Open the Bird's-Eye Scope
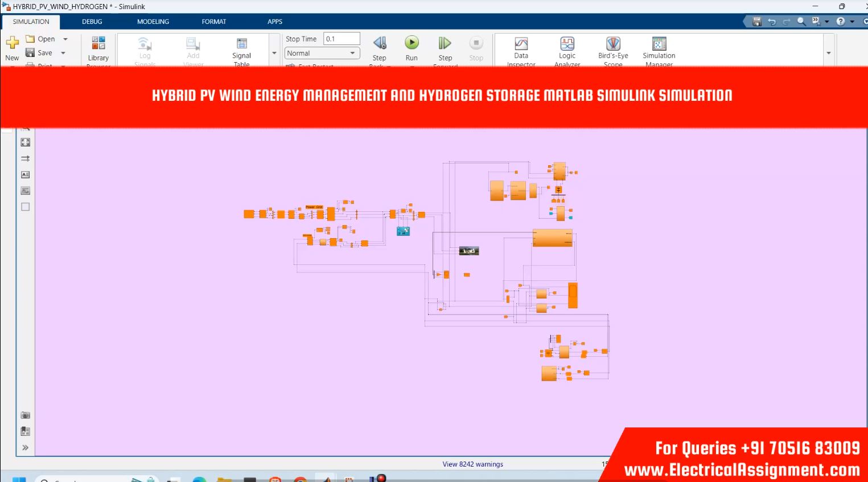Image resolution: width=868 pixels, height=482 pixels. (x=613, y=48)
